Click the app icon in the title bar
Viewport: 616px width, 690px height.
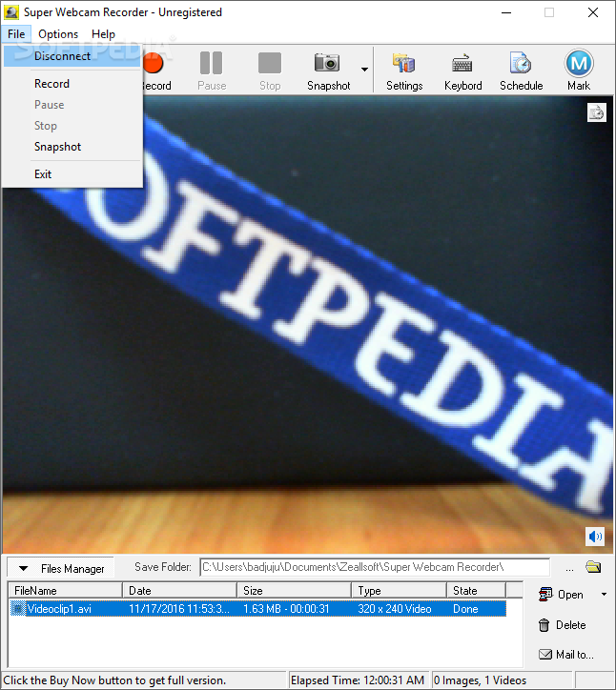pos(11,12)
